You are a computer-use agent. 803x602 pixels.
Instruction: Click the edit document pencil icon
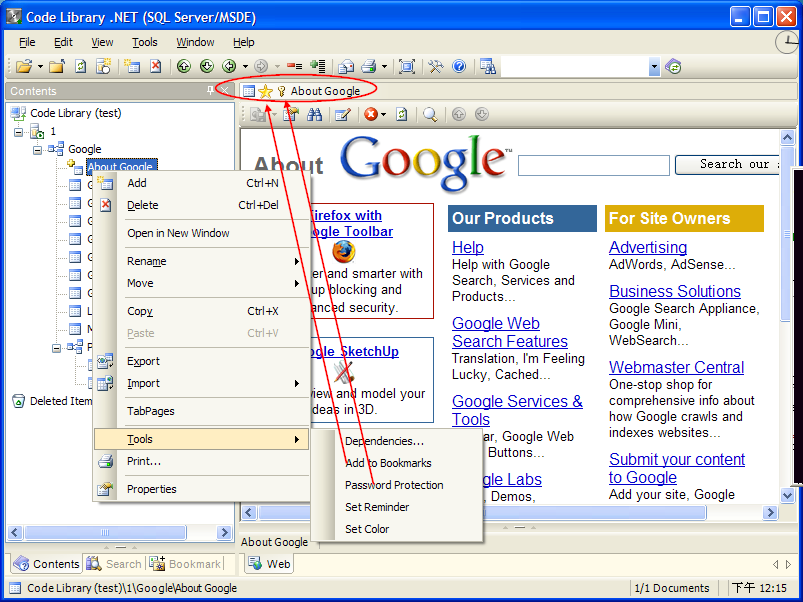(x=342, y=114)
